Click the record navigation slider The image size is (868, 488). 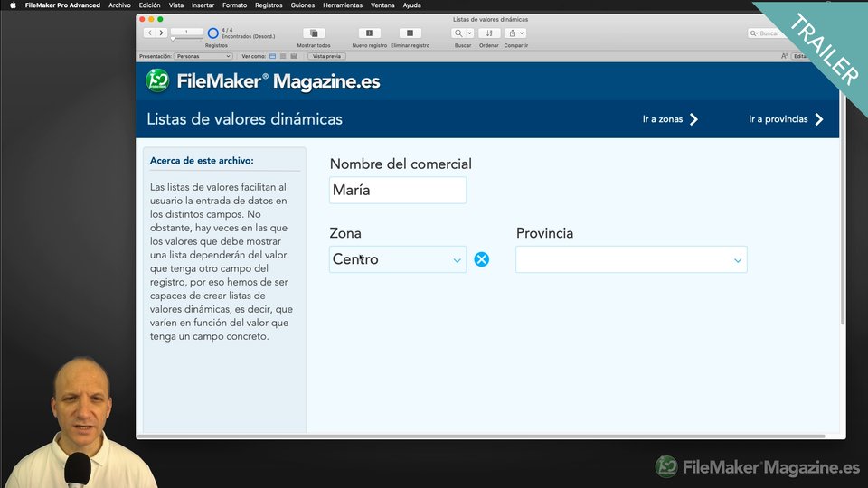[186, 39]
